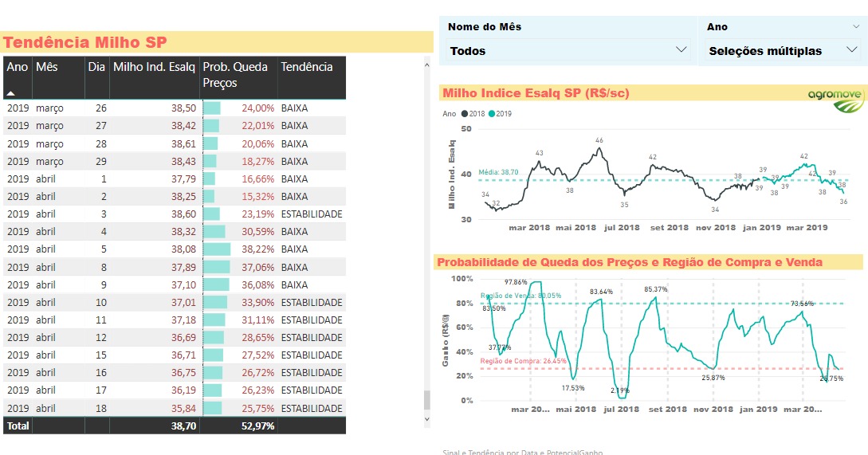Select the 30,59% probability cell
The image size is (868, 455).
(257, 231)
